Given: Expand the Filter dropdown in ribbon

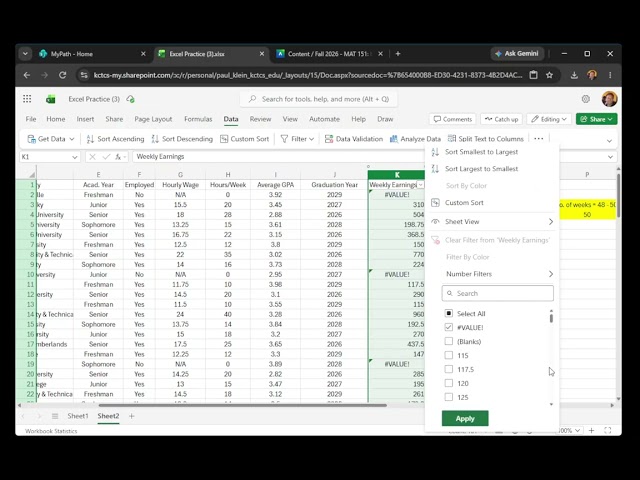Looking at the screenshot, I should (312, 139).
